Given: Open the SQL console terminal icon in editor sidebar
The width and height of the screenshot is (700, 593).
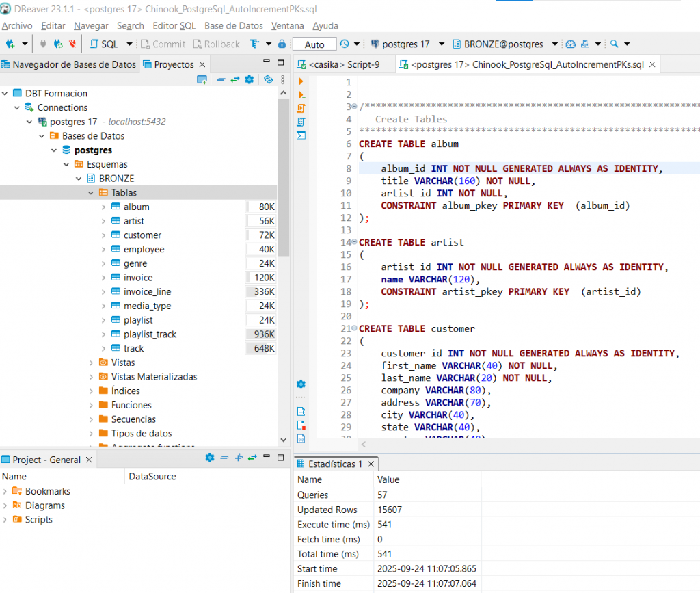Looking at the screenshot, I should point(301,135).
